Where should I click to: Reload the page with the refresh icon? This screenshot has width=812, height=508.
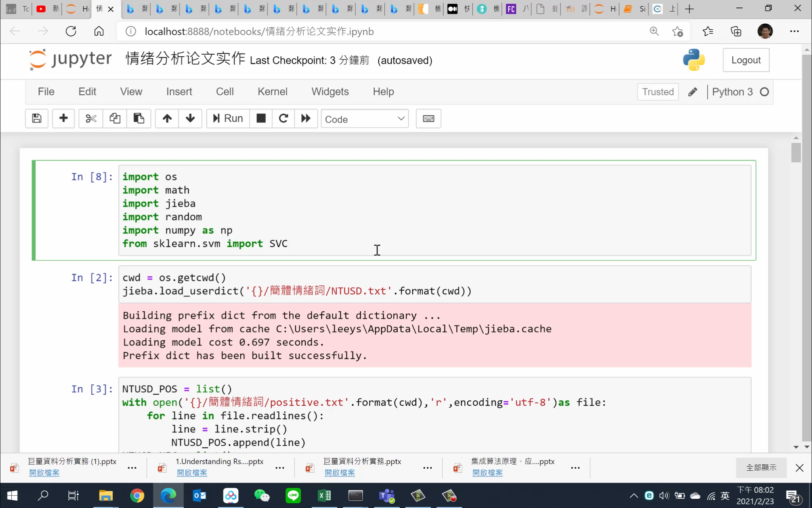(x=71, y=31)
